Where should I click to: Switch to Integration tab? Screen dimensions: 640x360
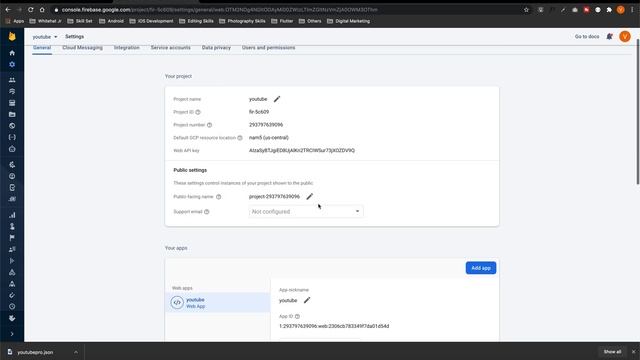(x=127, y=48)
